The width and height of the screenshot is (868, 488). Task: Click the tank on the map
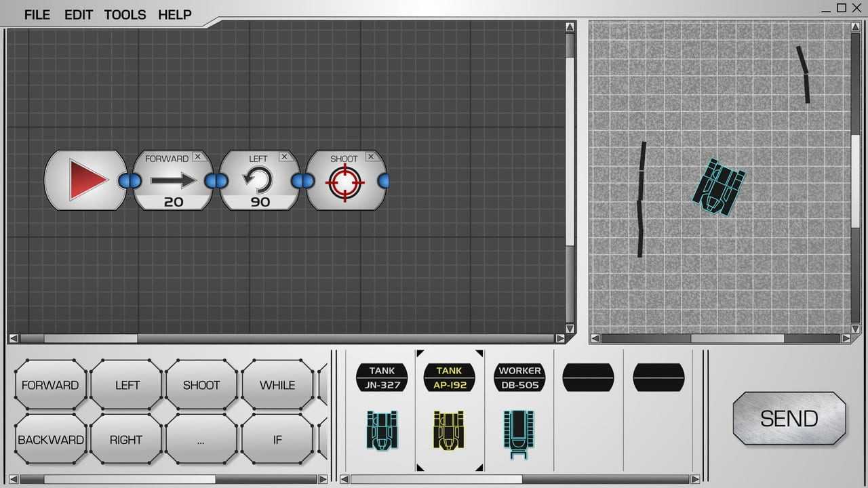tap(718, 187)
